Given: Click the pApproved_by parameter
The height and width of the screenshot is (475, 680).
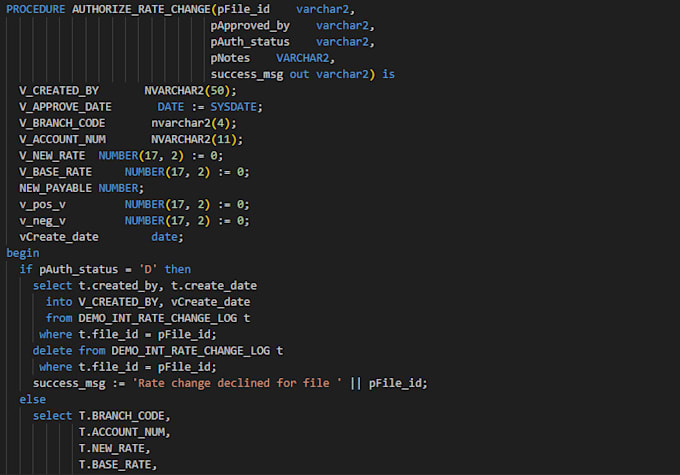Looking at the screenshot, I should (250, 26).
